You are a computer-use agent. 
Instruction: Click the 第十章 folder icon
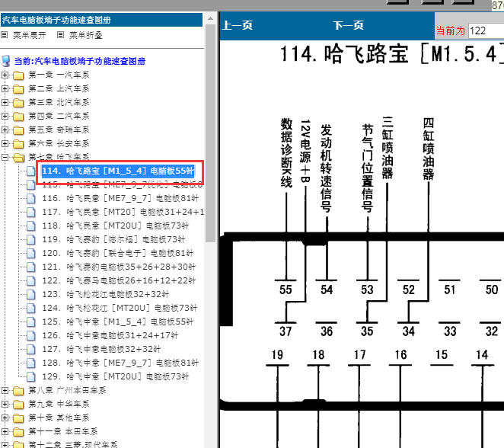pyautogui.click(x=18, y=418)
